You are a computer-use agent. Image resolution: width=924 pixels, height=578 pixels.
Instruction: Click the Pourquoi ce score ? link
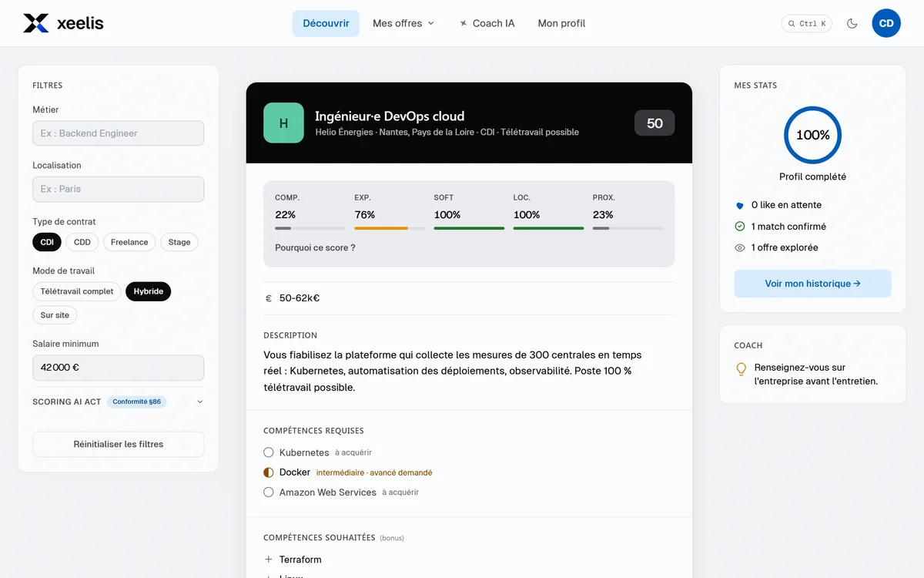tap(315, 248)
